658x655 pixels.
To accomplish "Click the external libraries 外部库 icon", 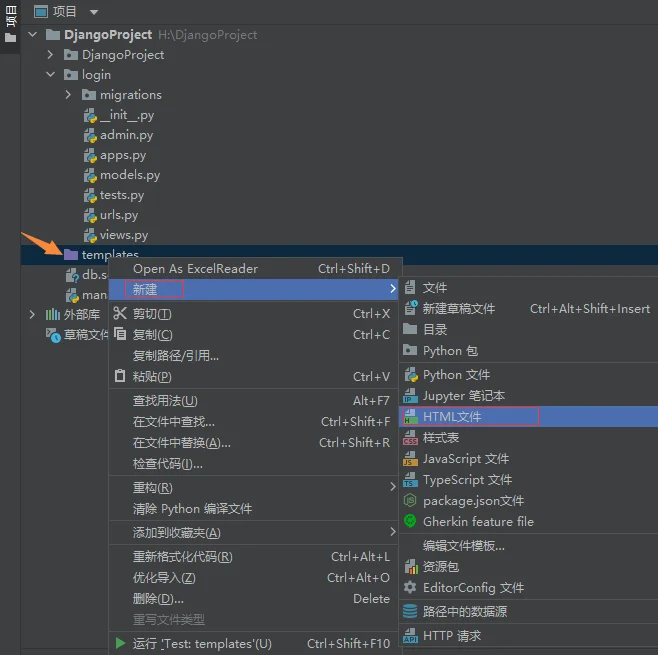I will (52, 314).
